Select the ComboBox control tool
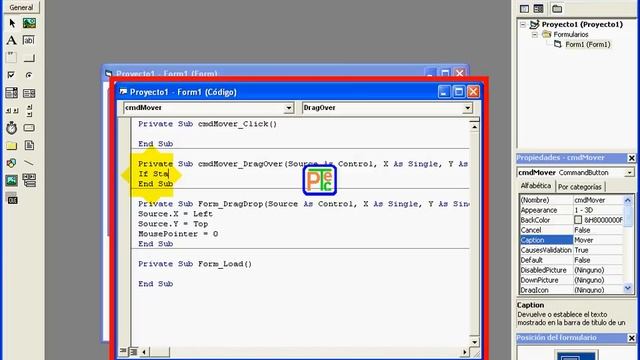 click(x=12, y=93)
